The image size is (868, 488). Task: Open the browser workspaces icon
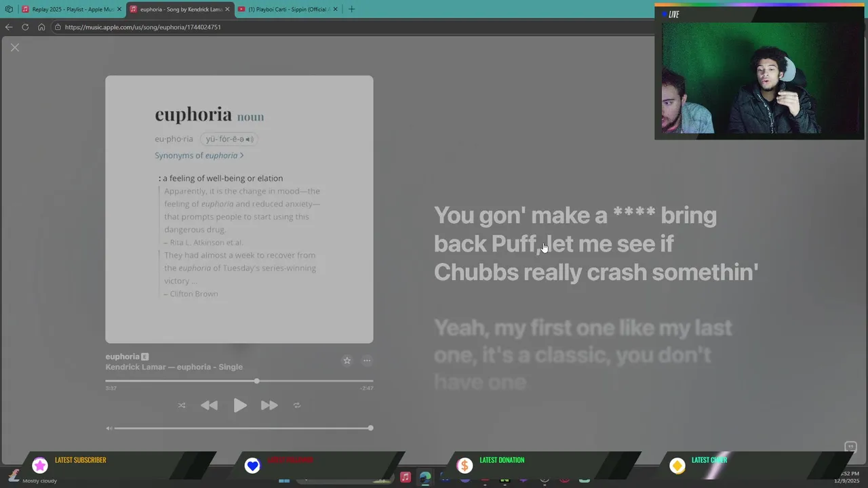point(9,9)
